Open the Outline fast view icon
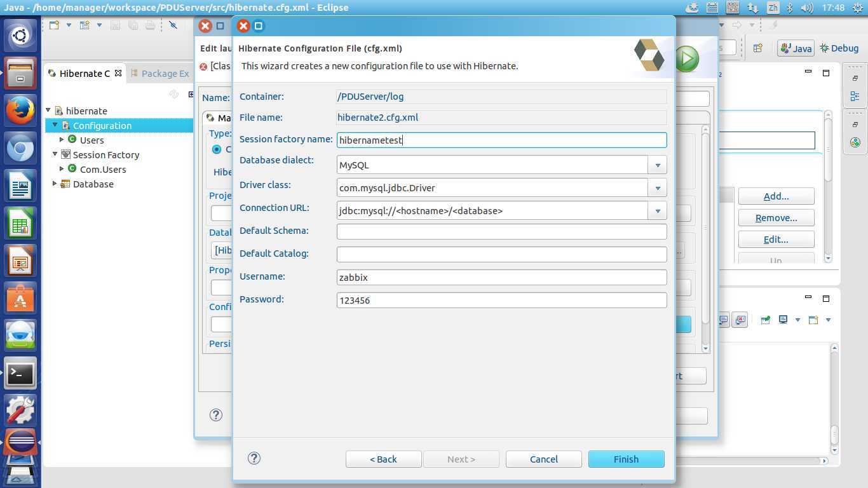868x488 pixels. click(x=855, y=97)
